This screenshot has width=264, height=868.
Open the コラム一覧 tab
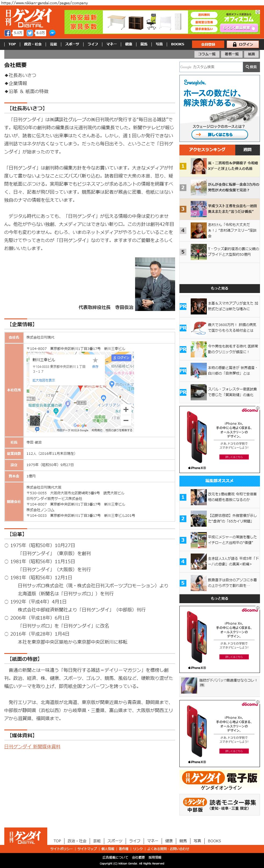click(207, 54)
